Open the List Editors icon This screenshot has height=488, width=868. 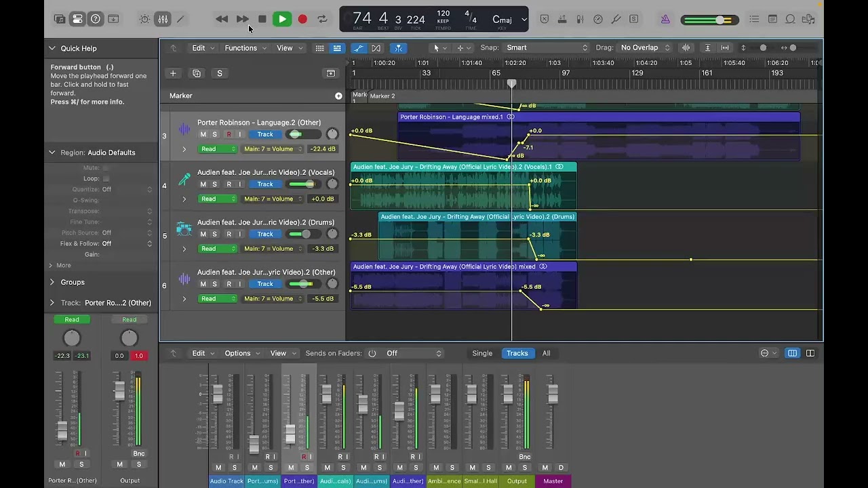pyautogui.click(x=755, y=19)
